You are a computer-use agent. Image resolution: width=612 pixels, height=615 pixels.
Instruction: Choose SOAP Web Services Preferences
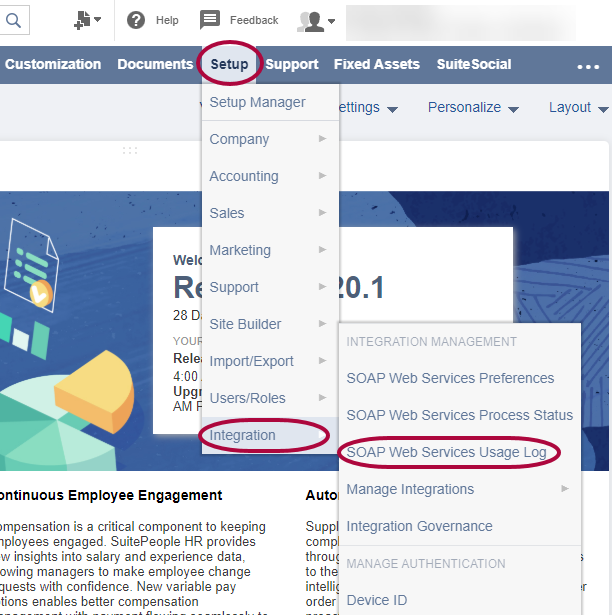click(x=450, y=378)
